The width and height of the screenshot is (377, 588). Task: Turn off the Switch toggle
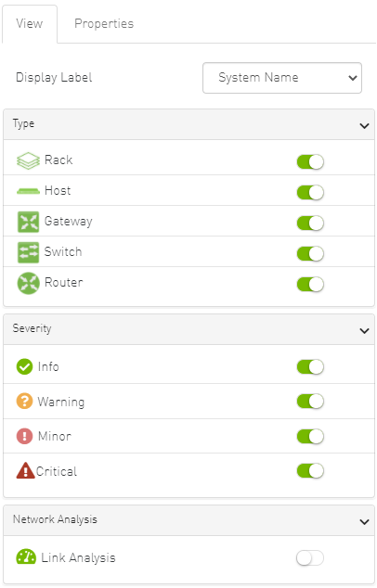310,254
